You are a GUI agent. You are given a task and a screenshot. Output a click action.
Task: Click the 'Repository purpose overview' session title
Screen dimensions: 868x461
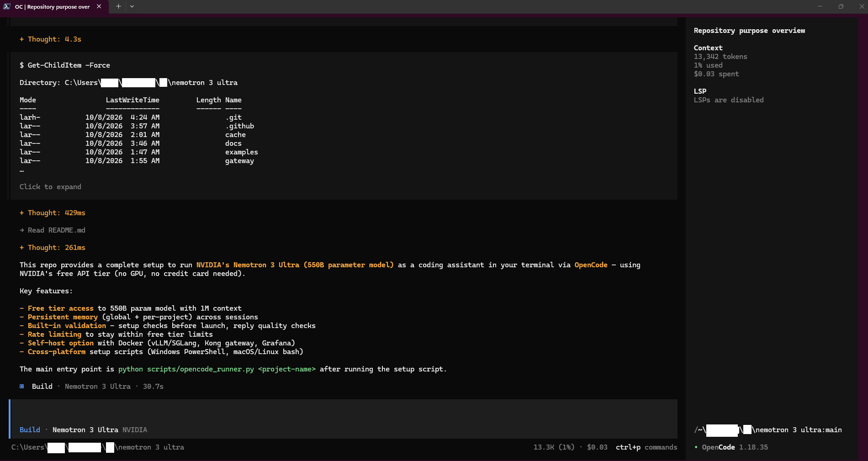pos(749,31)
